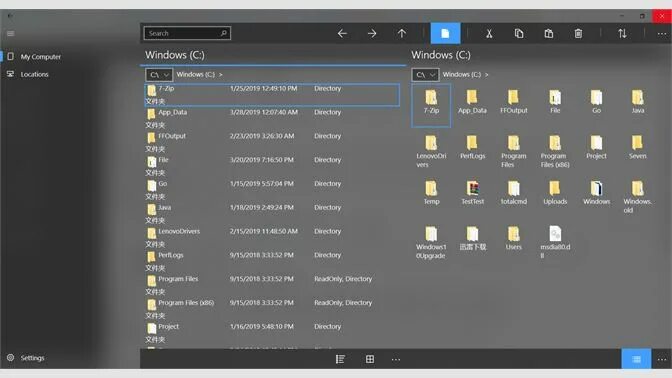Viewport: 672px width, 378px height.
Task: Select Program Files row in left list
Action: pyautogui.click(x=272, y=285)
